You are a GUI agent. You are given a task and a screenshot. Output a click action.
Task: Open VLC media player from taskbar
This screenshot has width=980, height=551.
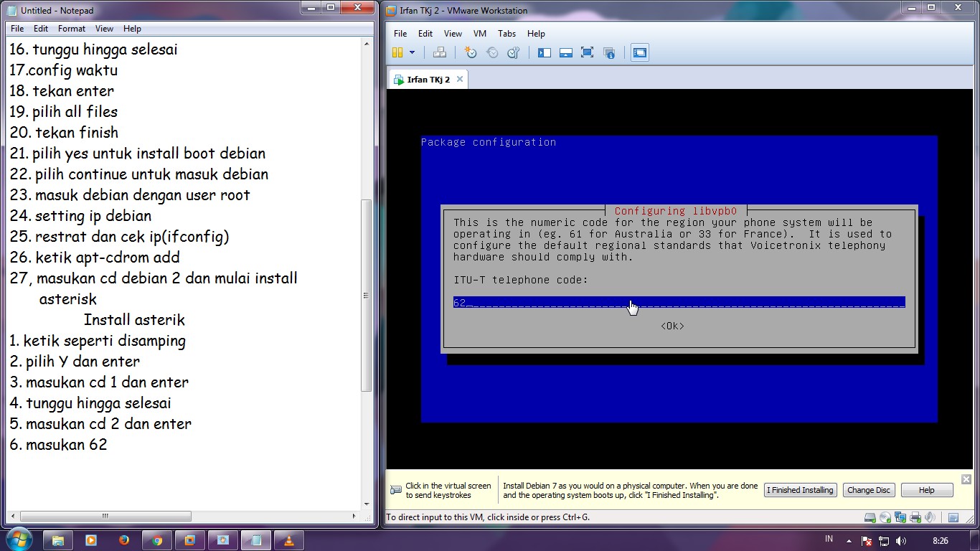click(289, 540)
